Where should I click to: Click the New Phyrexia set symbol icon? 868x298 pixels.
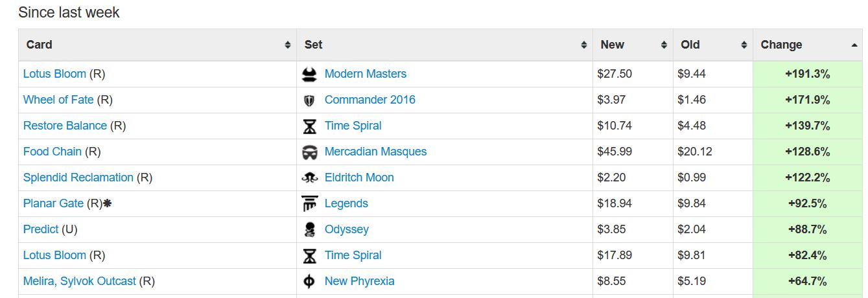pyautogui.click(x=310, y=282)
